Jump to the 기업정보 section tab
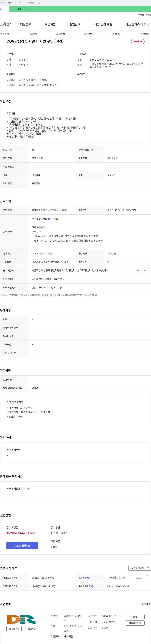The image size is (151, 644). point(145,34)
